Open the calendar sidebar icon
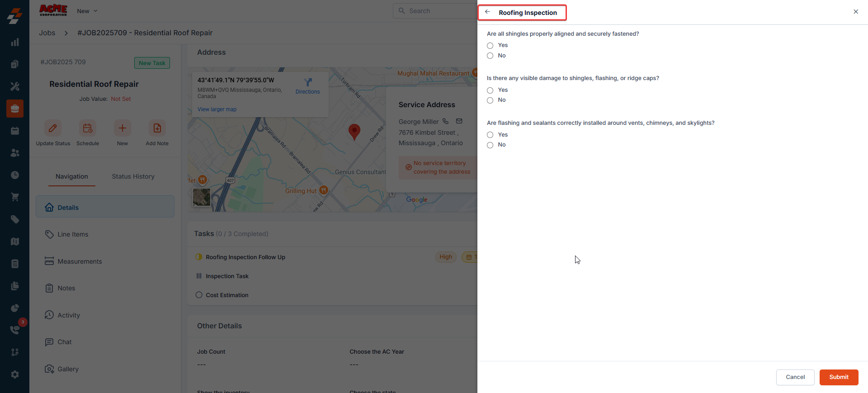 (x=15, y=131)
